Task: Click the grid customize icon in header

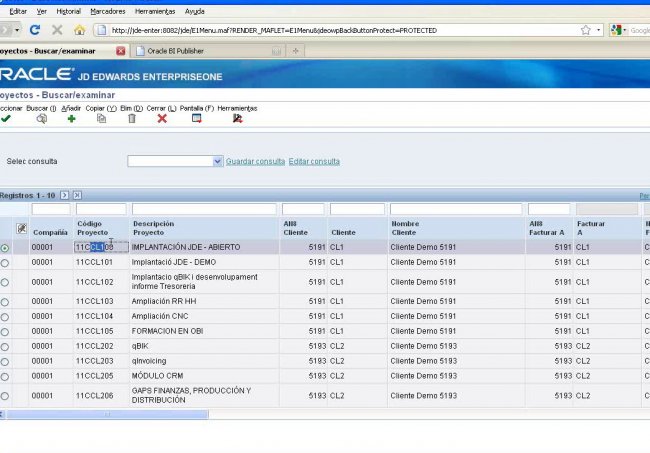Action: pos(22,228)
